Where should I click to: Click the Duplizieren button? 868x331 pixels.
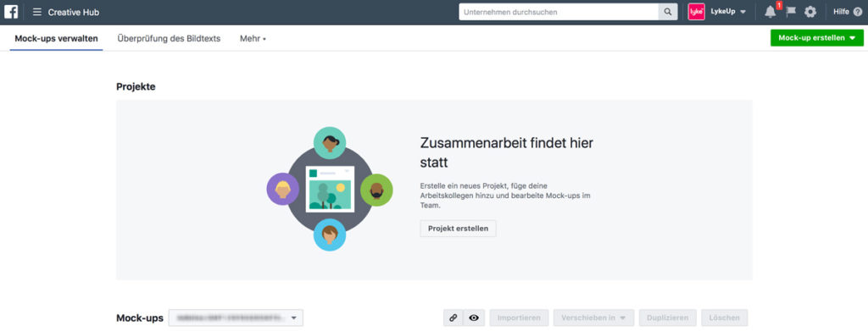(x=668, y=317)
